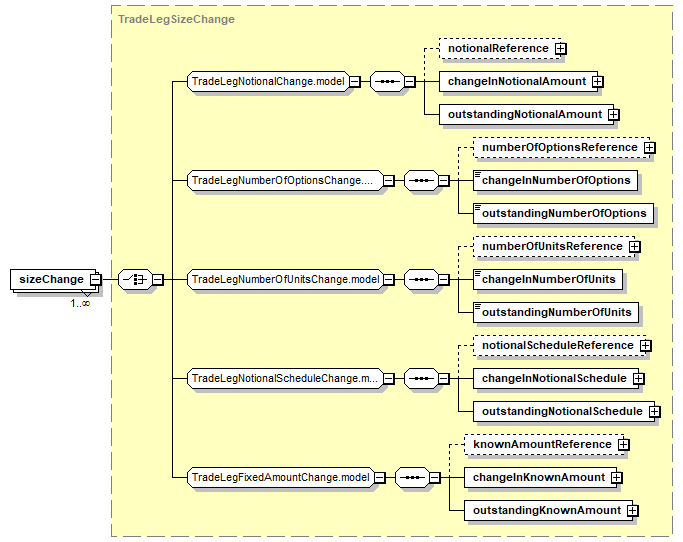Screen dimensions: 683x542
Task: Collapse the sizeChange element node
Action: pyautogui.click(x=95, y=280)
